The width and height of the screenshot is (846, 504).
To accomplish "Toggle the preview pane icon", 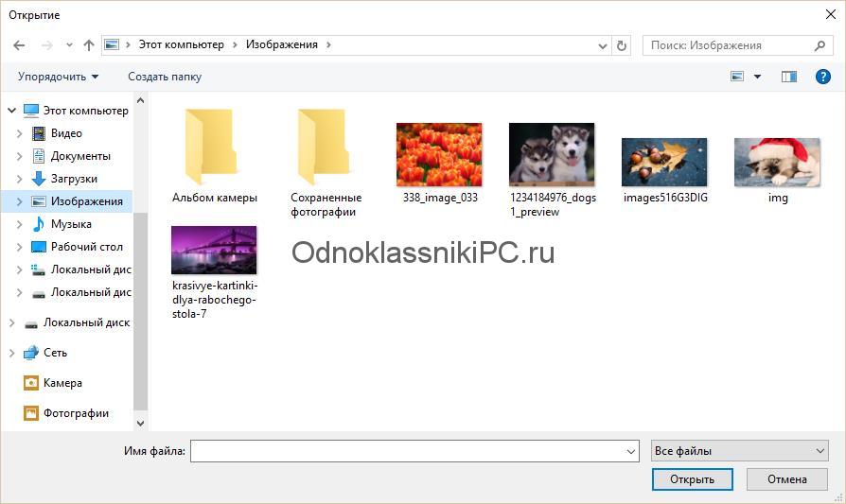I will (789, 77).
